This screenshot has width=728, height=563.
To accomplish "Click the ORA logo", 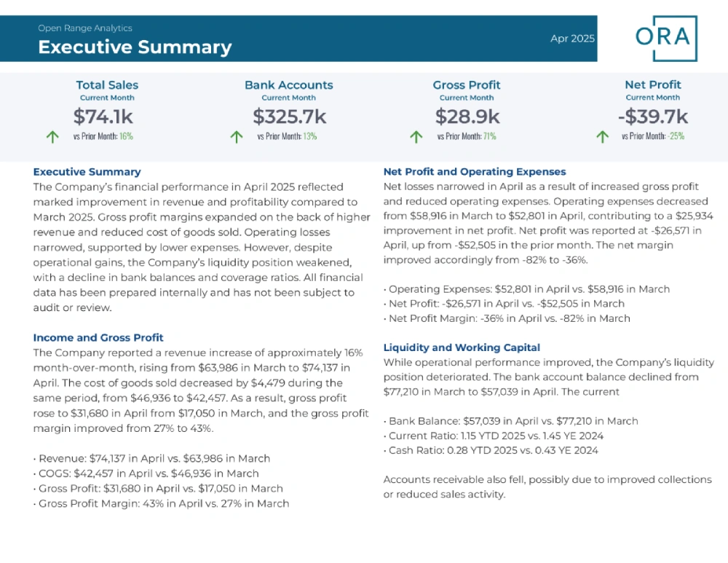I will click(667, 38).
